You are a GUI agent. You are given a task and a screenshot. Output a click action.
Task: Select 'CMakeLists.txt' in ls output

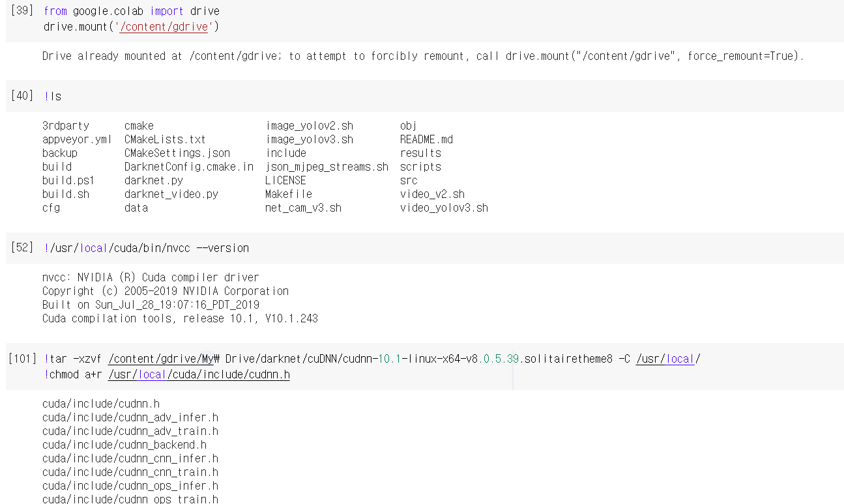(165, 139)
